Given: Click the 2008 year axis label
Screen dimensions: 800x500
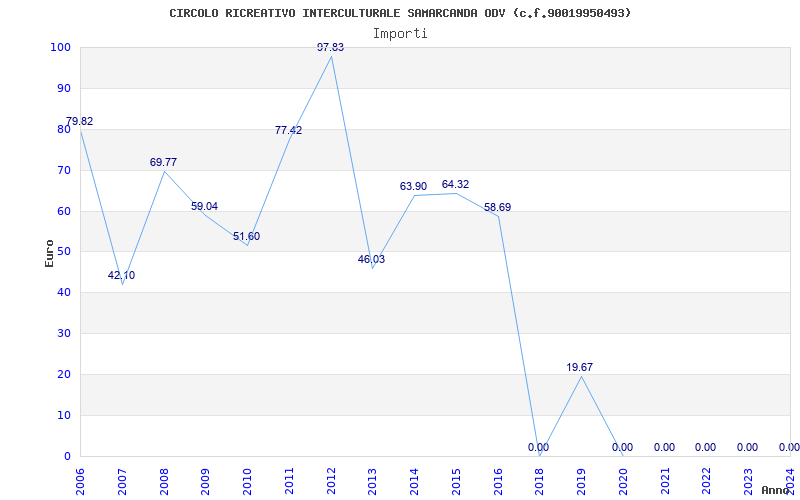Looking at the screenshot, I should pyautogui.click(x=164, y=481).
